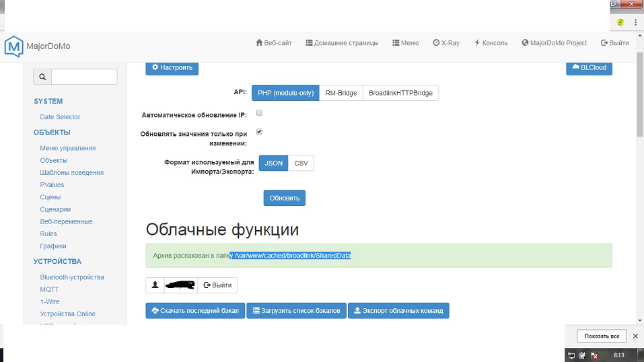Select BroadlinkHTTPBridge API option

[x=400, y=93]
